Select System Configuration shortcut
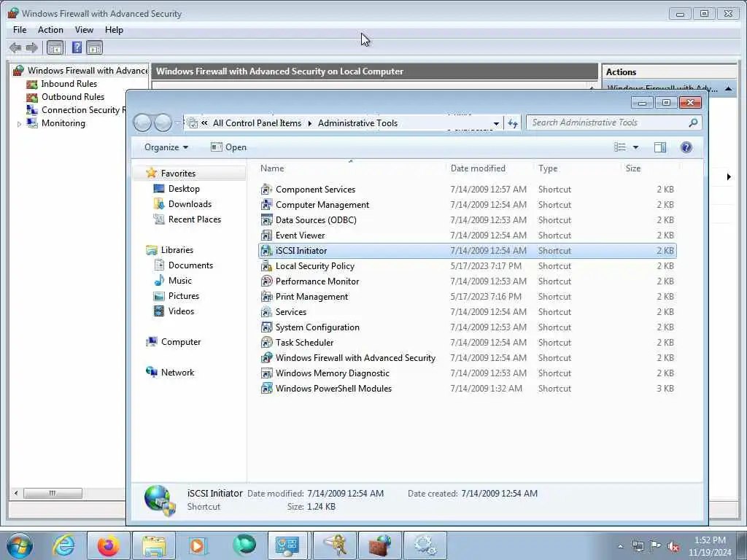The height and width of the screenshot is (560, 747). [x=467, y=327]
